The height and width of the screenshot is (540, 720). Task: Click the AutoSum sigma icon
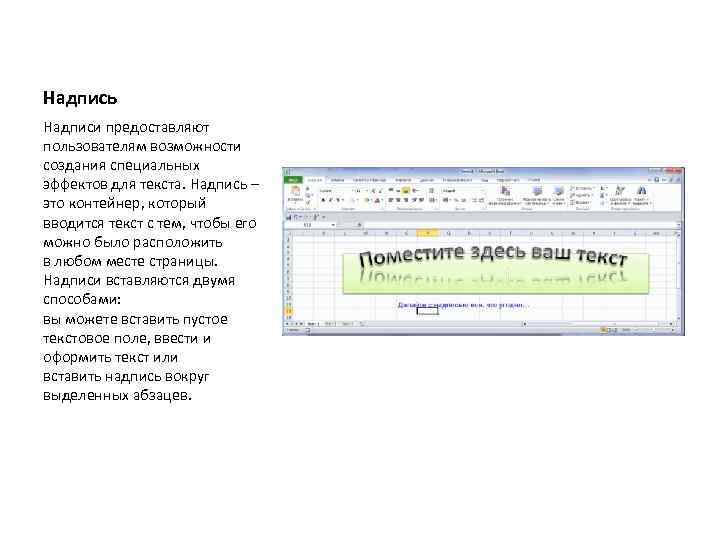(x=603, y=188)
